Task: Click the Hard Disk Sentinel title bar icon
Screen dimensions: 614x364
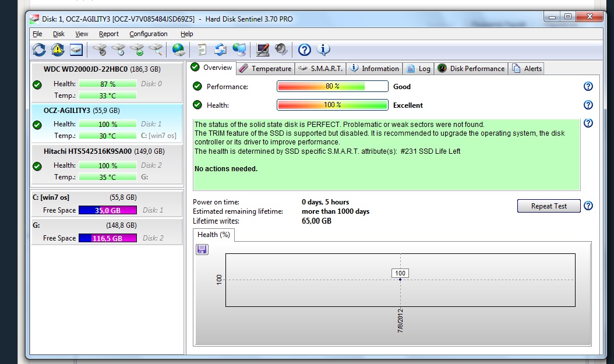Action: (34, 19)
